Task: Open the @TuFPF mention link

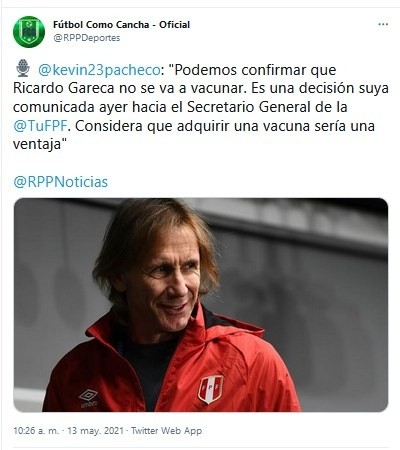Action: [40, 126]
